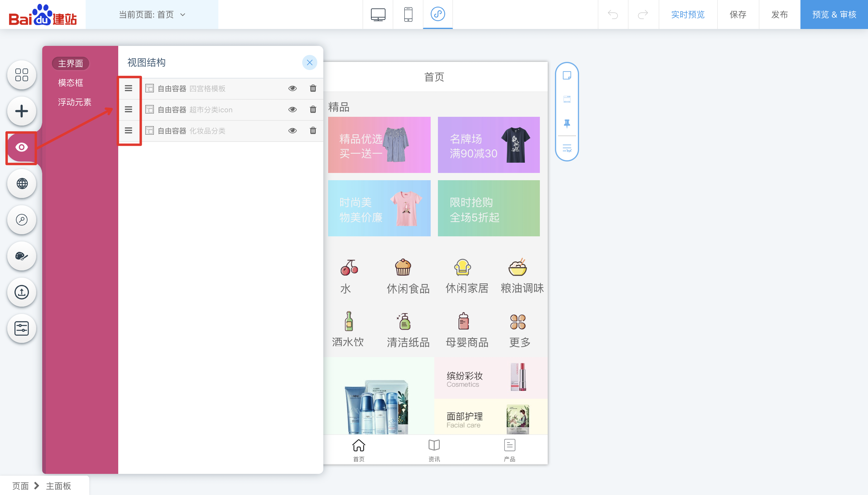
Task: Switch to desktop monitor device view
Action: 378,14
